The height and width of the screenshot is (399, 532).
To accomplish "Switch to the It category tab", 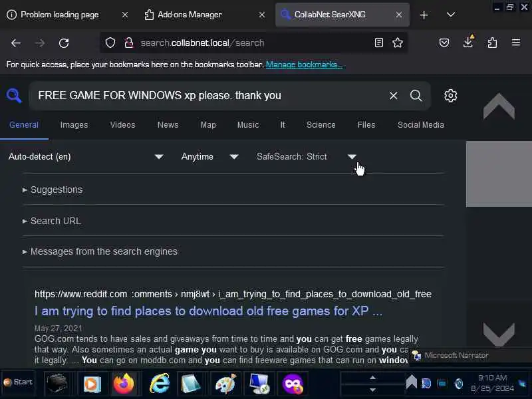I will (x=283, y=125).
